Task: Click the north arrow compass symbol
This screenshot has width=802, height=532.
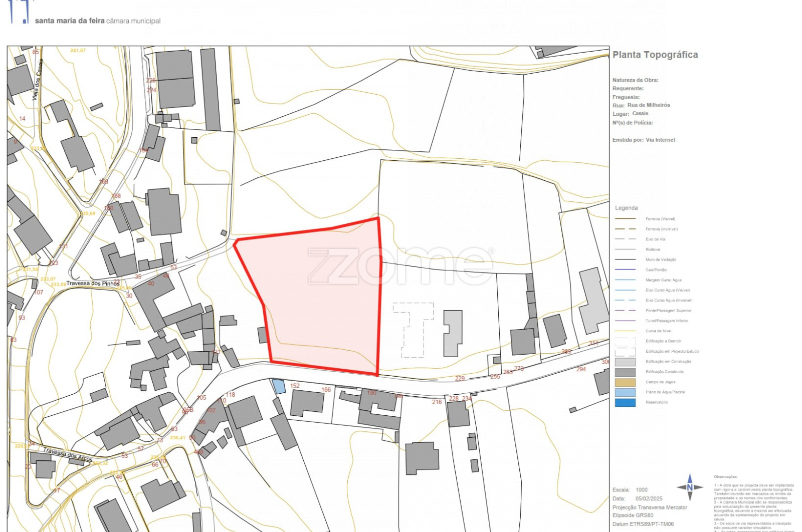Action: [690, 487]
